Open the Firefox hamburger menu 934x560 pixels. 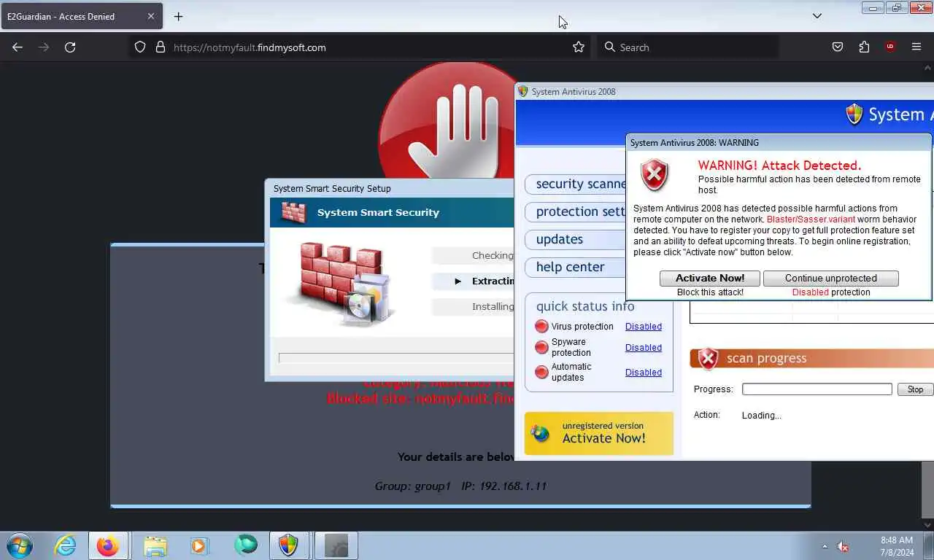tap(916, 47)
